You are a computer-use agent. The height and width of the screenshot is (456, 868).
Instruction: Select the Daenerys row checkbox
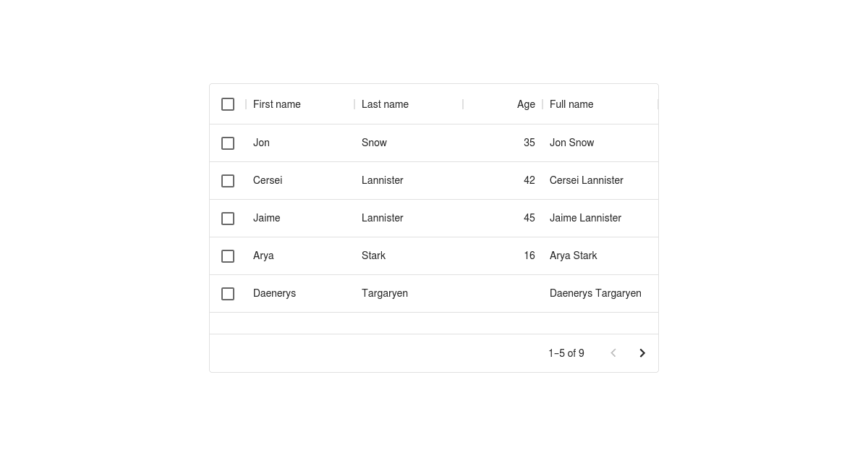(228, 293)
